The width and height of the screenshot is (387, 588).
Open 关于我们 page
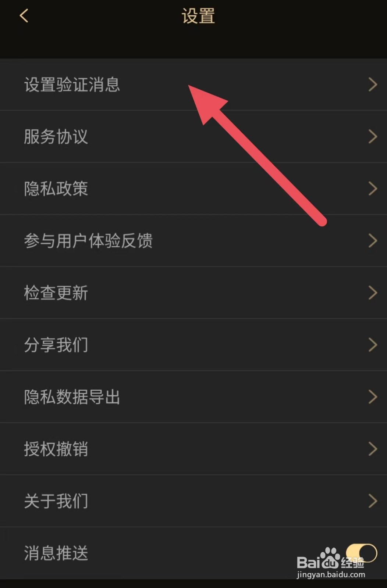193,501
